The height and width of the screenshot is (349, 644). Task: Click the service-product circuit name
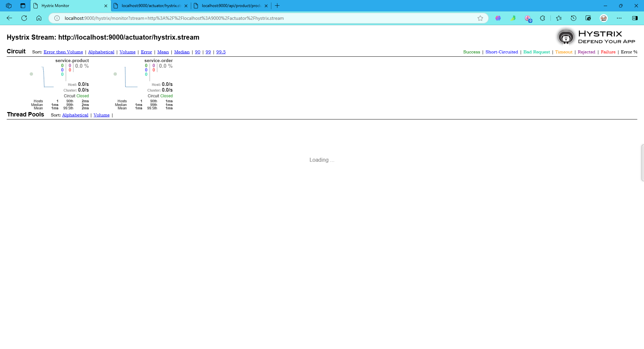point(72,61)
